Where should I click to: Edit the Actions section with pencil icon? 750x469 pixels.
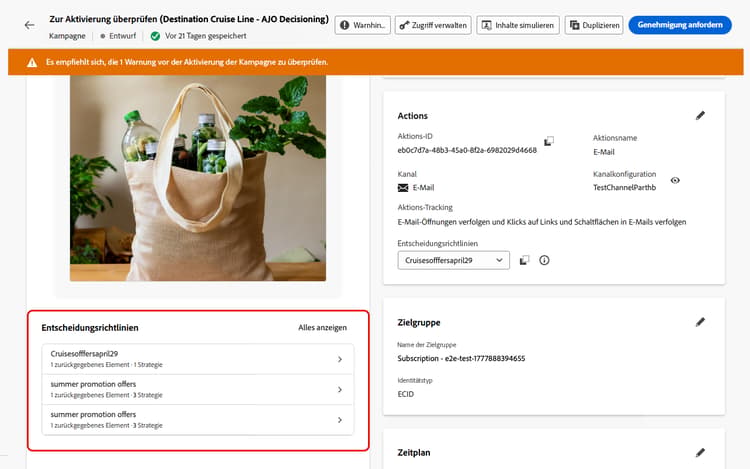click(x=700, y=115)
